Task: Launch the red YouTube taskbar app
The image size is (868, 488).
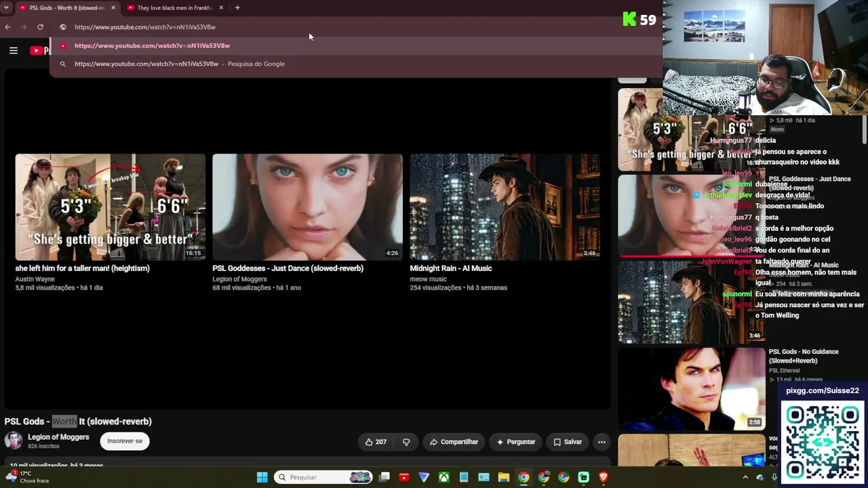Action: [404, 477]
